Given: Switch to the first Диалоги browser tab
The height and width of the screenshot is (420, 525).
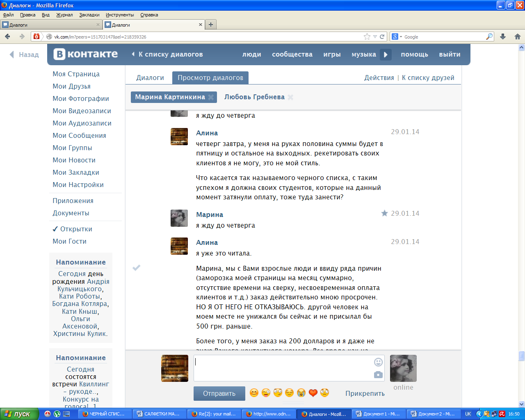Looking at the screenshot, I should [x=51, y=25].
